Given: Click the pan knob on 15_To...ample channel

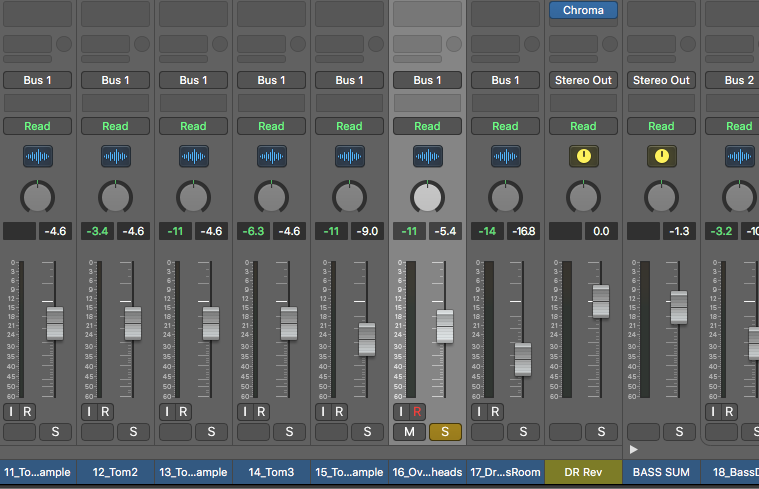Looking at the screenshot, I should click(349, 197).
